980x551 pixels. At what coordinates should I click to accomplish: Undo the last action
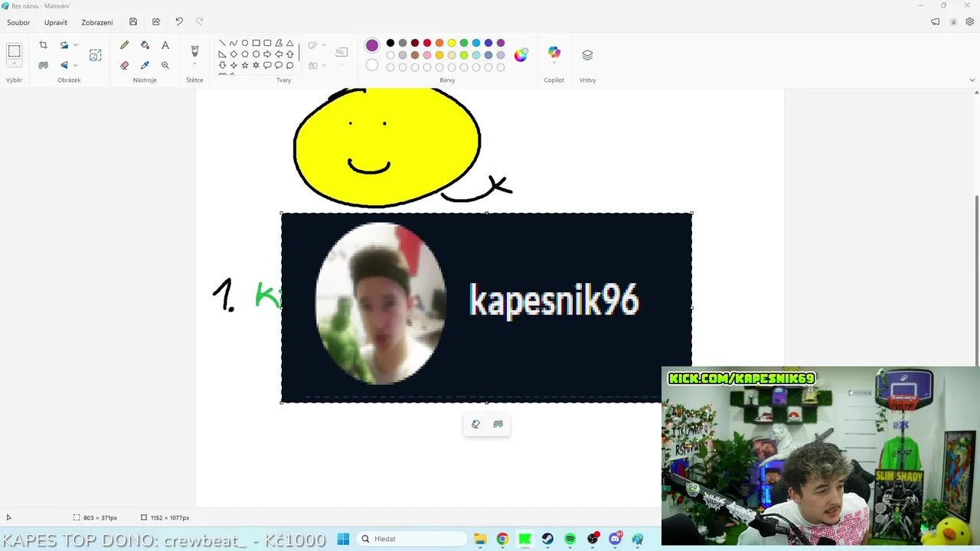click(179, 22)
